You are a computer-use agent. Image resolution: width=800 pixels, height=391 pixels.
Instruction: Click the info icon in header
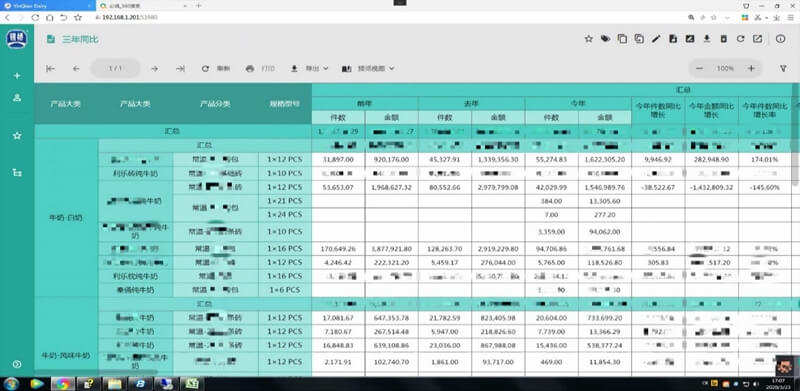(781, 39)
